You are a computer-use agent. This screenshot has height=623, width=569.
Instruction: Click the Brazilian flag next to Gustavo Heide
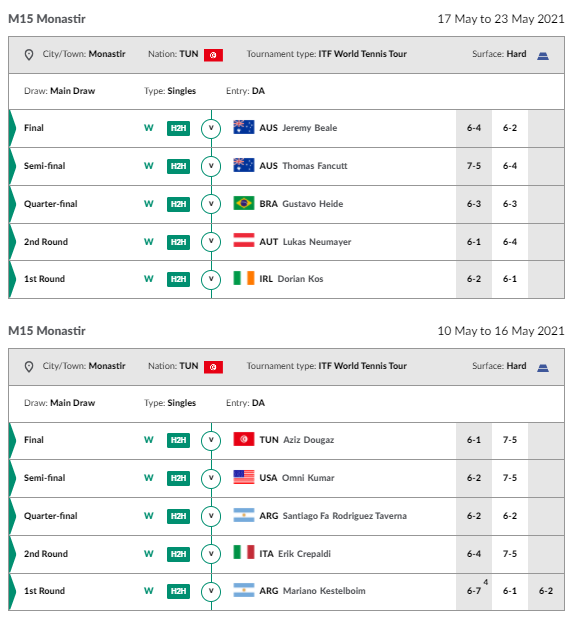click(x=244, y=203)
